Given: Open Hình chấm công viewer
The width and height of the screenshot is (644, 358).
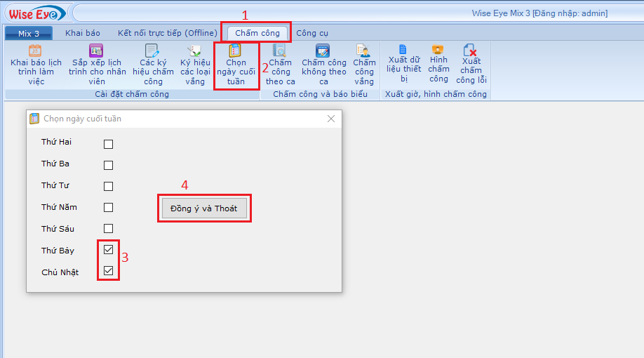Looking at the screenshot, I should click(x=438, y=51).
